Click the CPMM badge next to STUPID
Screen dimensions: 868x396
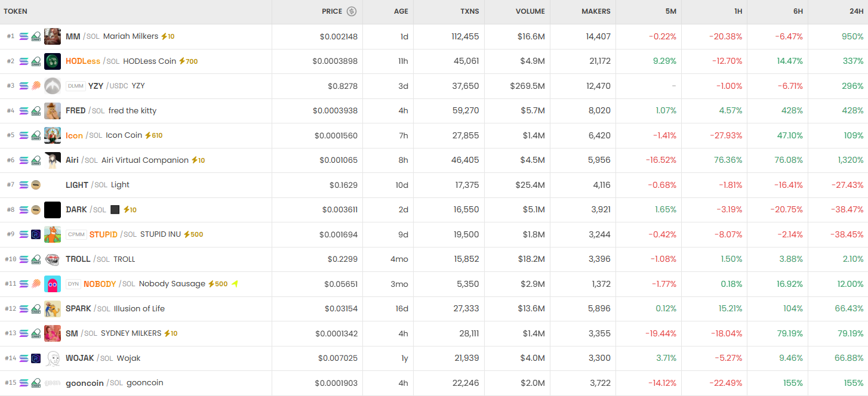pos(76,234)
